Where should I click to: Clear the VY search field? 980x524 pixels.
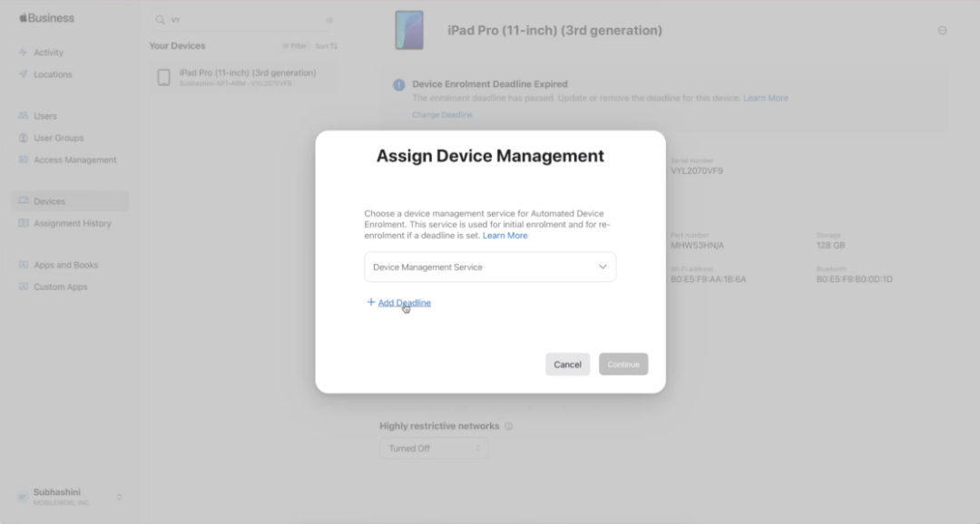[329, 18]
